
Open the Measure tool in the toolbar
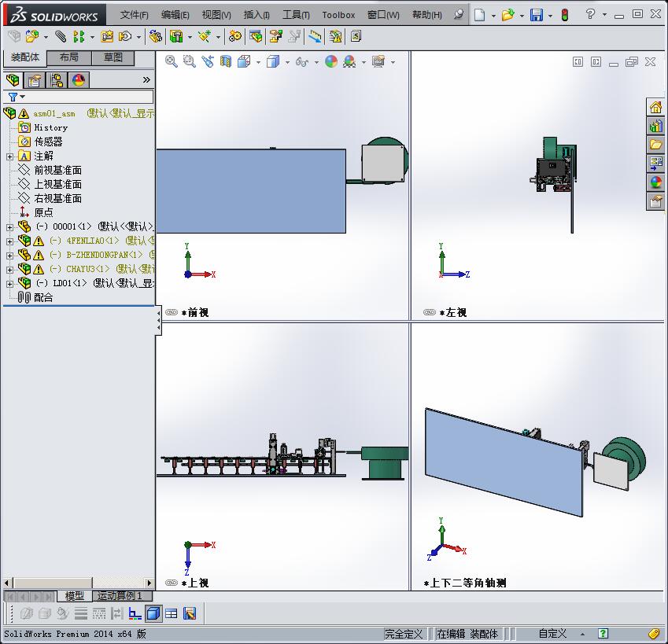tap(314, 36)
